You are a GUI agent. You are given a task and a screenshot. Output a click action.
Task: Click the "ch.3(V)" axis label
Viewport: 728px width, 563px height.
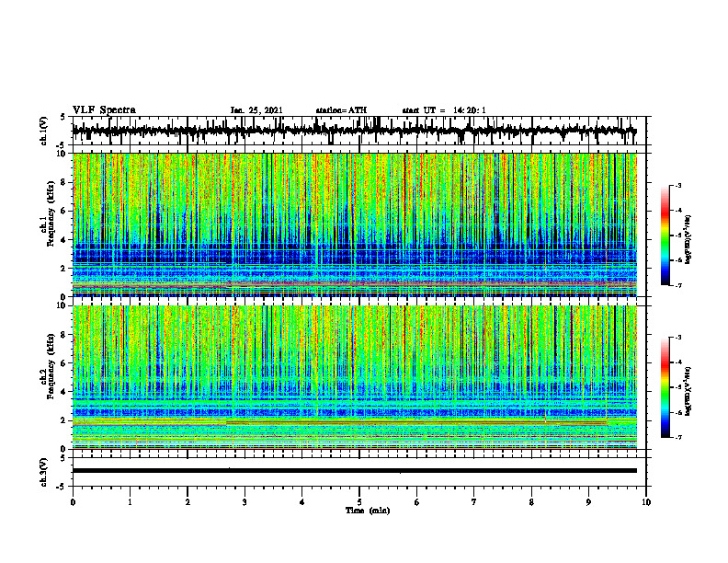tap(44, 472)
